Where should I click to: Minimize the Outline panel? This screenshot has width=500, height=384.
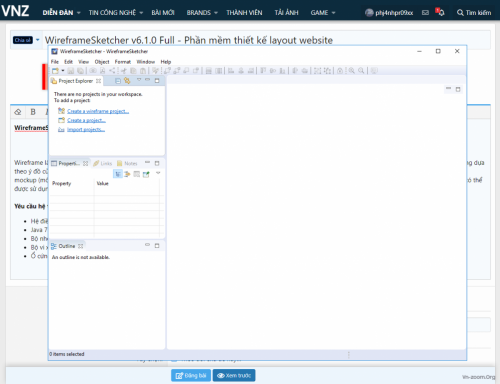pos(147,245)
